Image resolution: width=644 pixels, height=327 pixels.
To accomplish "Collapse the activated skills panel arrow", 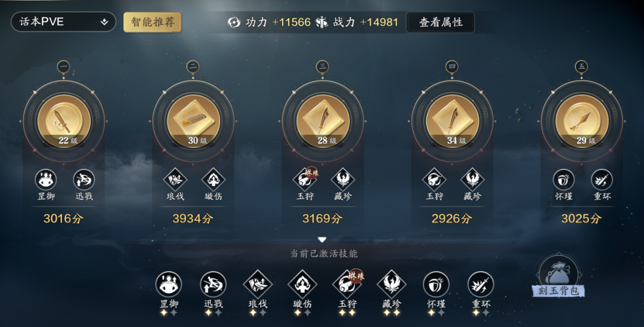I will (322, 239).
